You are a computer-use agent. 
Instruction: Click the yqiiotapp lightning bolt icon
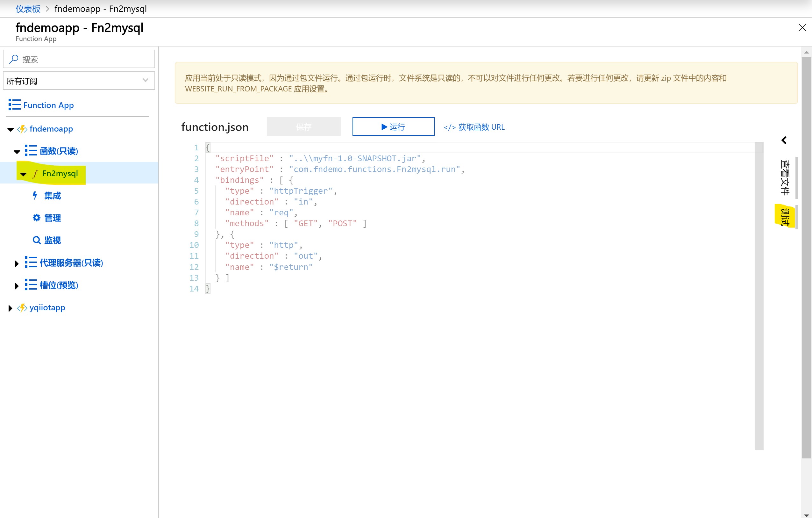22,308
